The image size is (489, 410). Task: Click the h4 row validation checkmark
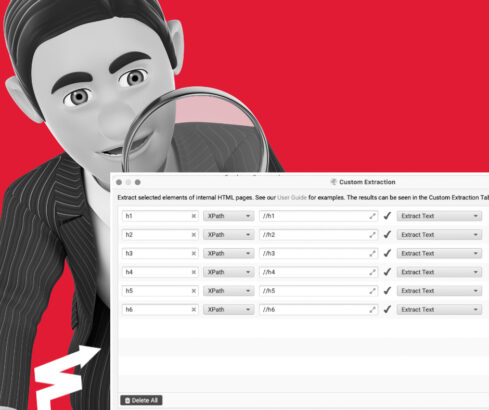click(387, 272)
